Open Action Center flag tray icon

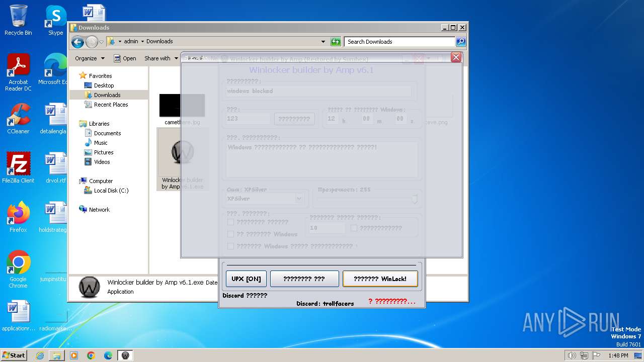(595, 355)
